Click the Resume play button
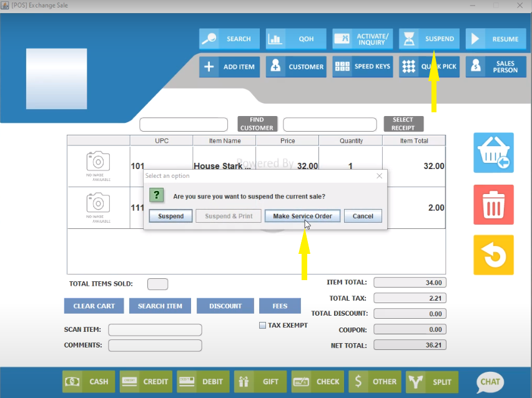This screenshot has width=532, height=398. click(x=496, y=39)
